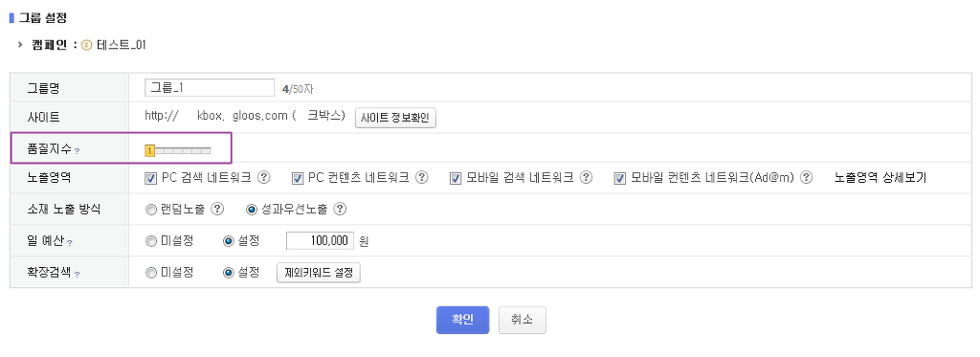Click the 품질지수 quality index bar
The height and width of the screenshot is (357, 980).
[x=178, y=150]
